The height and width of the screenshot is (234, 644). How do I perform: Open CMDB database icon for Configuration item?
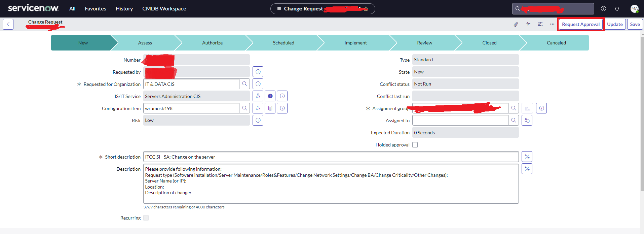[270, 108]
